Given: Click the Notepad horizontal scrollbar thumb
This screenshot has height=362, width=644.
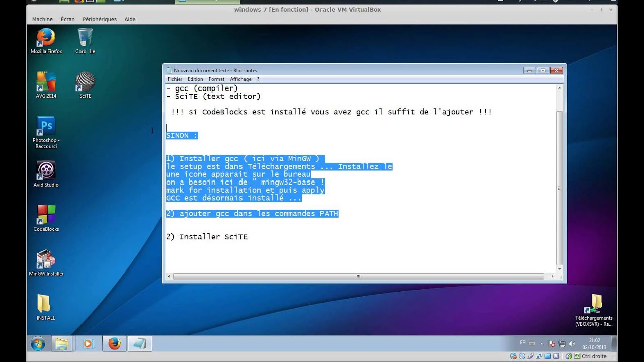Looking at the screenshot, I should click(x=358, y=276).
